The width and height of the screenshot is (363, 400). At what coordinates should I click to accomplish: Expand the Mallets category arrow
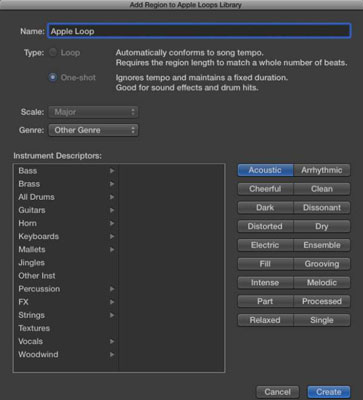click(x=112, y=249)
